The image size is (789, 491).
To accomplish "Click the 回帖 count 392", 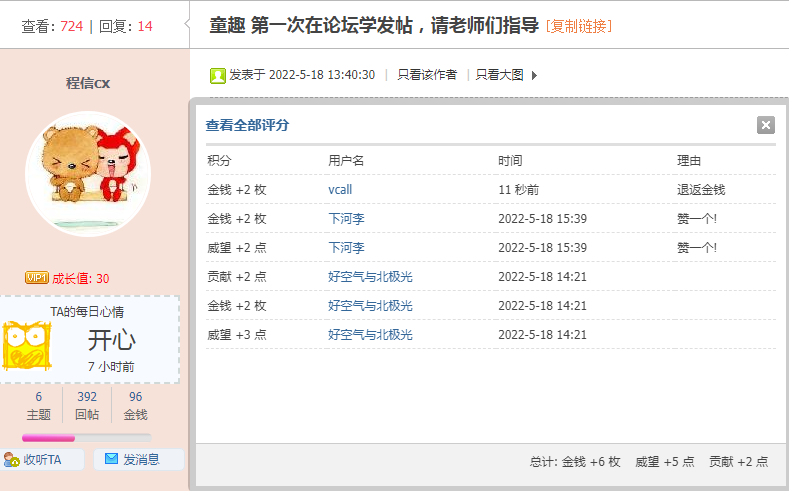I will [87, 397].
